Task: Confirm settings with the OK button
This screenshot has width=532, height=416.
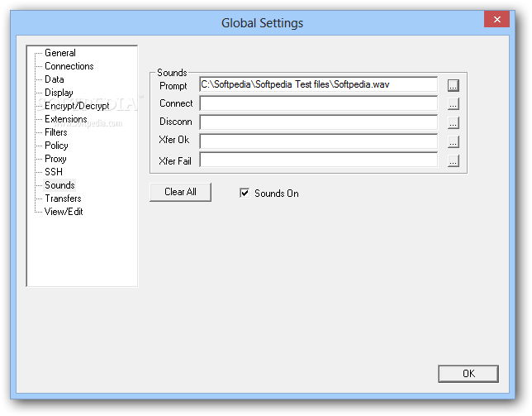Action: coord(468,374)
